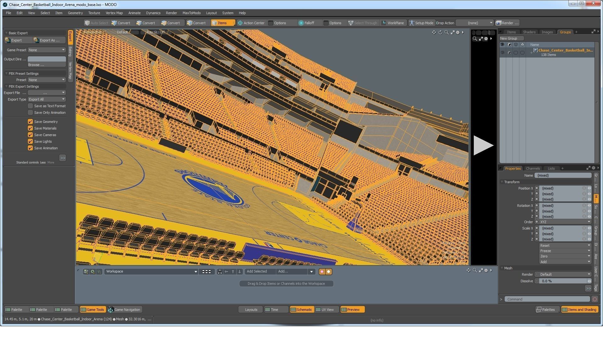Click the Export button icon
The height and width of the screenshot is (364, 603).
[x=8, y=40]
